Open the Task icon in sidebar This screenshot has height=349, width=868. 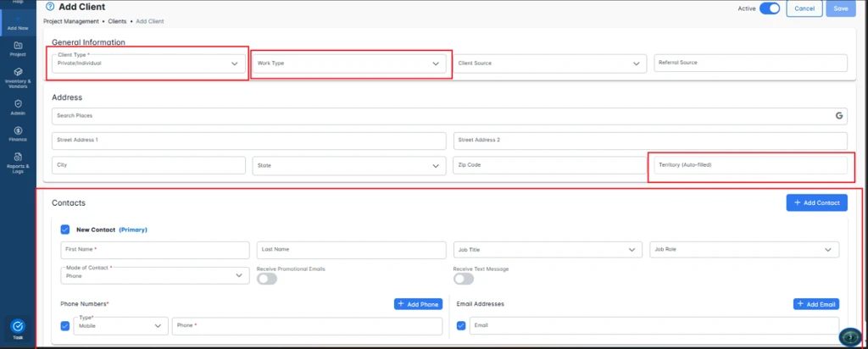tap(18, 327)
